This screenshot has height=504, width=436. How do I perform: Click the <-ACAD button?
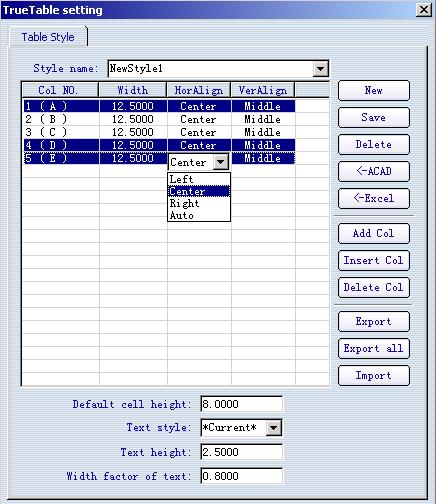(374, 171)
